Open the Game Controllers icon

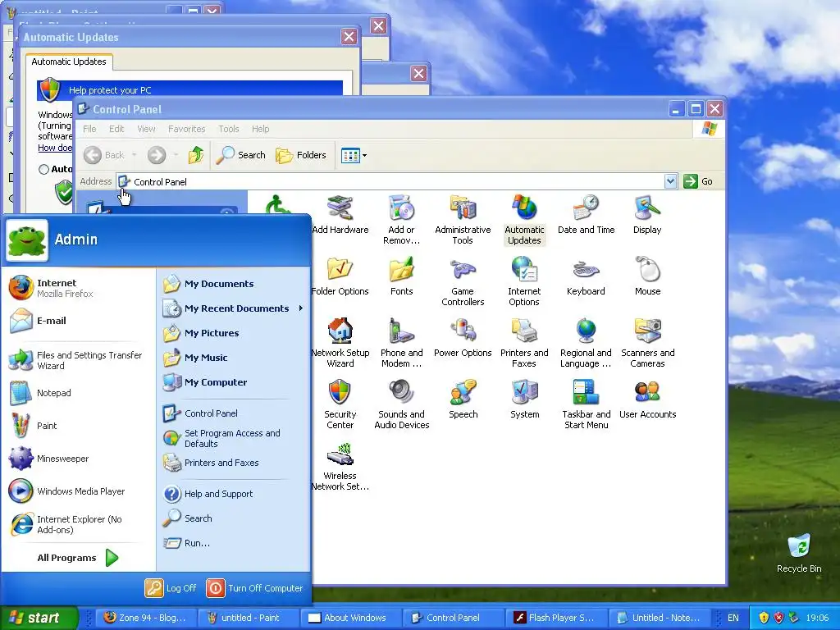[x=463, y=282]
